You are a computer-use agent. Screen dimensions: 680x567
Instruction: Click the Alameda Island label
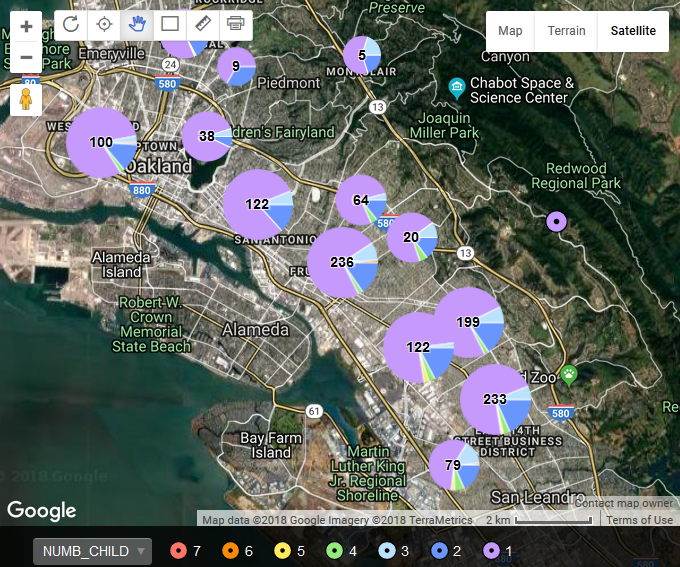(x=121, y=265)
